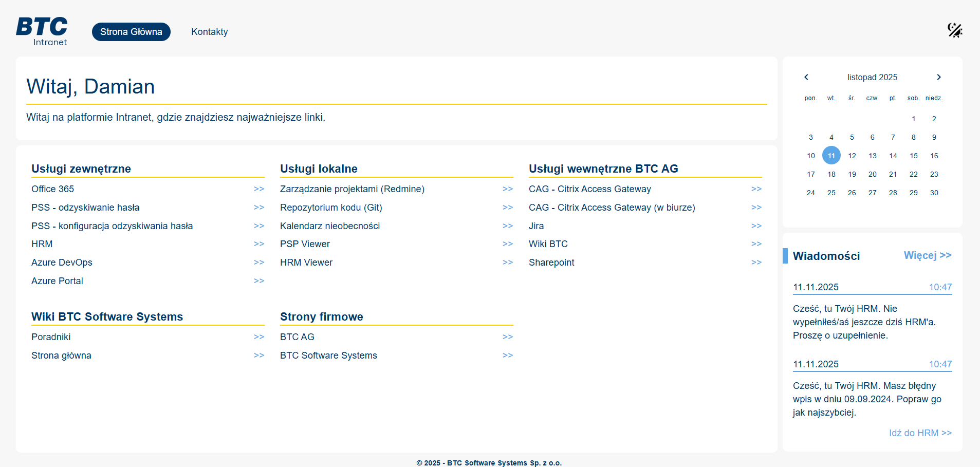
Task: Open the BTC Software Systems company page
Action: coord(328,356)
